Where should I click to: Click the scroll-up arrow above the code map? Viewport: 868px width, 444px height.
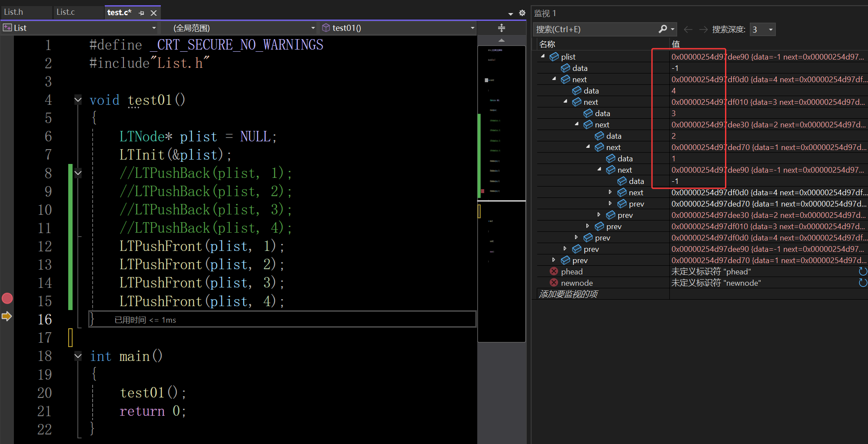(502, 40)
